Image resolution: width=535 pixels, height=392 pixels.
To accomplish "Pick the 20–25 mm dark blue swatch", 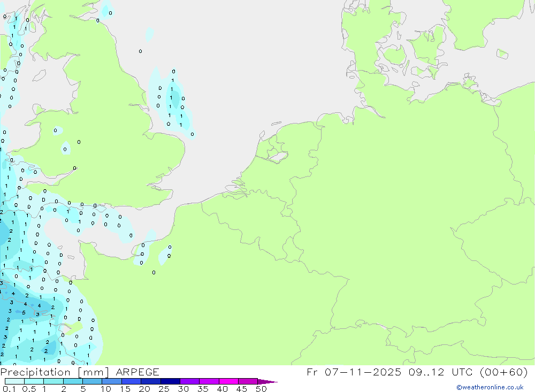I will click(151, 381).
